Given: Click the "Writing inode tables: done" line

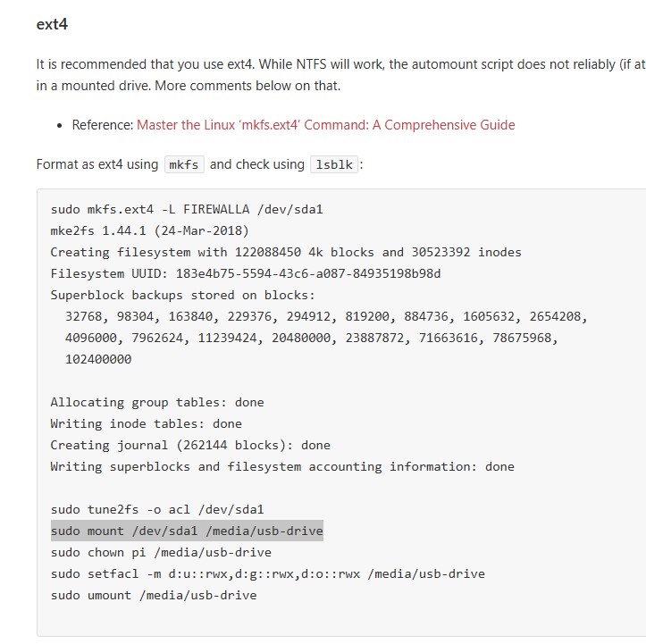Looking at the screenshot, I should click(x=146, y=423).
